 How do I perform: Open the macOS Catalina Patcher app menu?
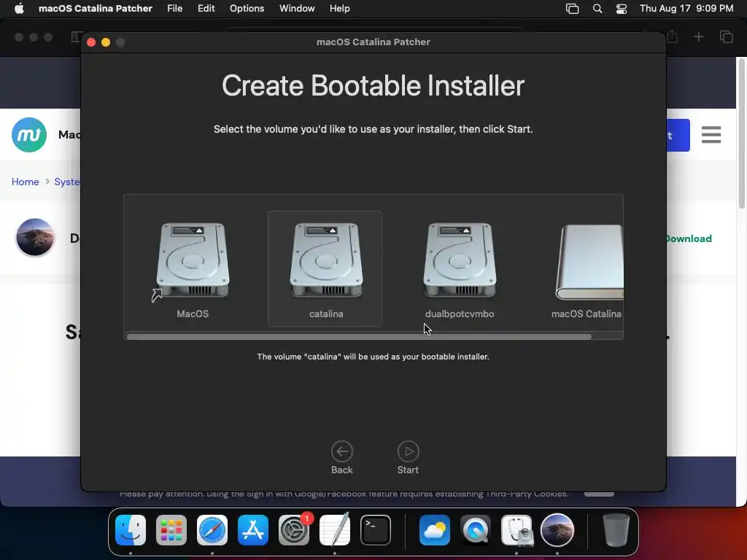click(x=96, y=9)
